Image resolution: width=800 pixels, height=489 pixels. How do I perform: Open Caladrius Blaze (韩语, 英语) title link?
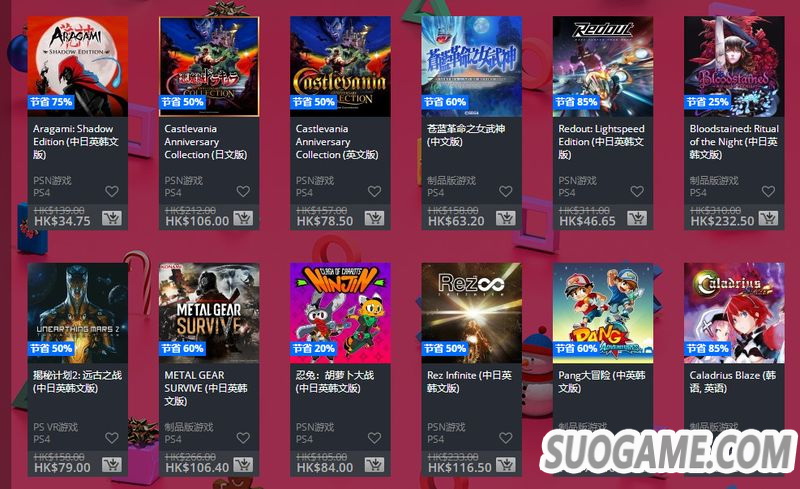pos(733,381)
